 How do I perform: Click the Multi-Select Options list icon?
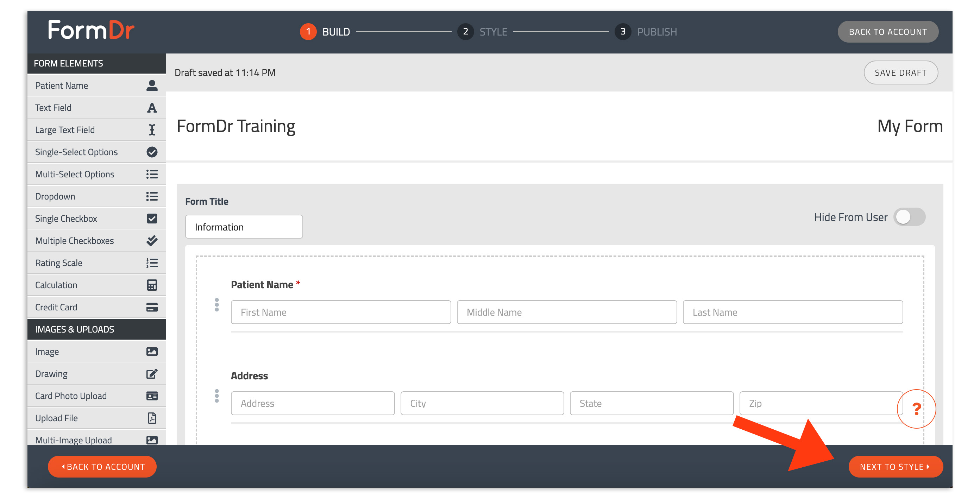tap(152, 174)
